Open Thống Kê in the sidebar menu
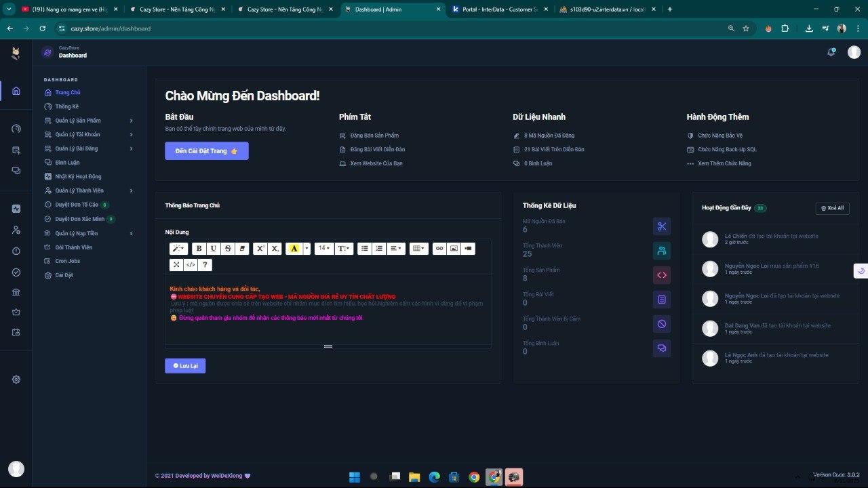Screen dimensions: 868x488 (67, 106)
